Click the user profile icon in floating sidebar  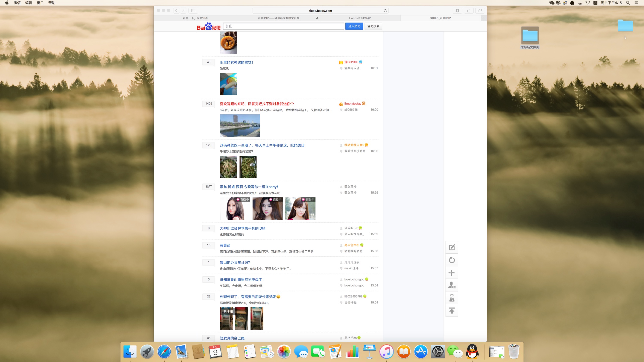(x=452, y=285)
